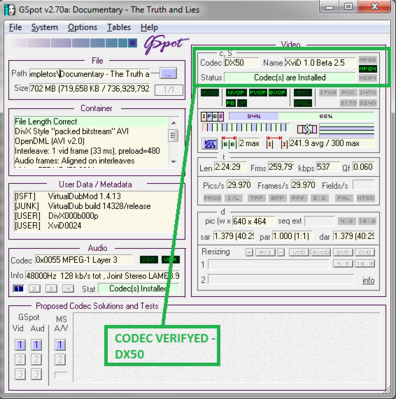Click the VBR audio indicator

[x=171, y=260]
